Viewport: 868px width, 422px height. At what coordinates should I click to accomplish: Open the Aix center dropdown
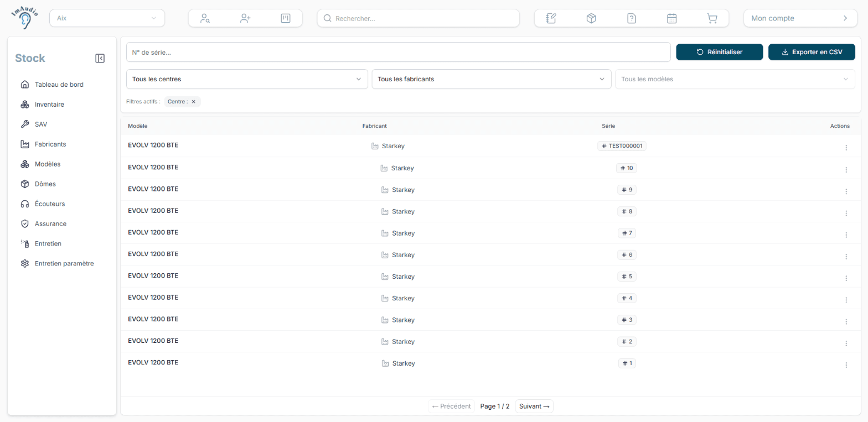point(107,18)
